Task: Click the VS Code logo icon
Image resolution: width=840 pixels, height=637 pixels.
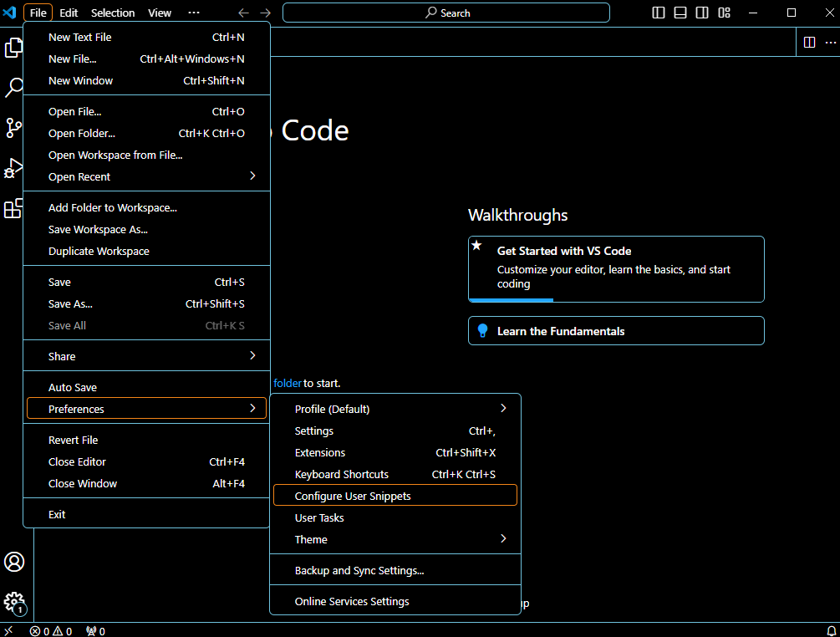Action: (x=10, y=13)
